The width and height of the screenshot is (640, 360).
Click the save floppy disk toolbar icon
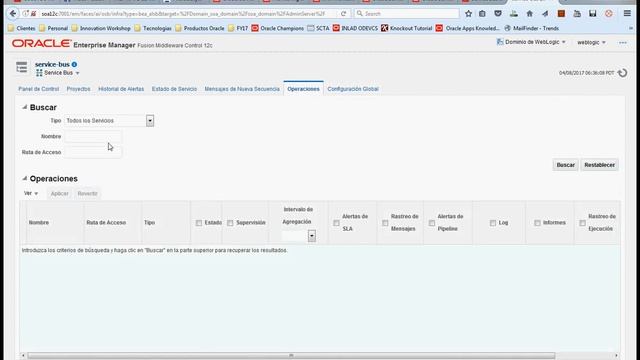(593, 13)
